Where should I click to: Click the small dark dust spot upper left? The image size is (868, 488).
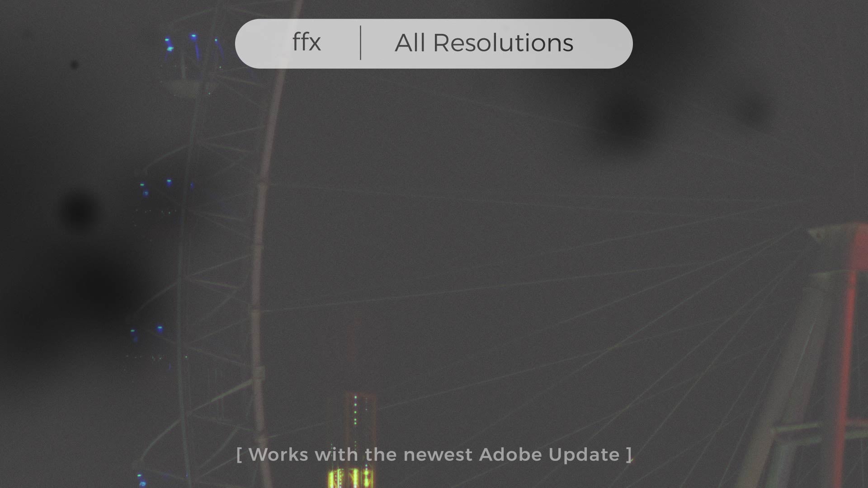pyautogui.click(x=75, y=65)
